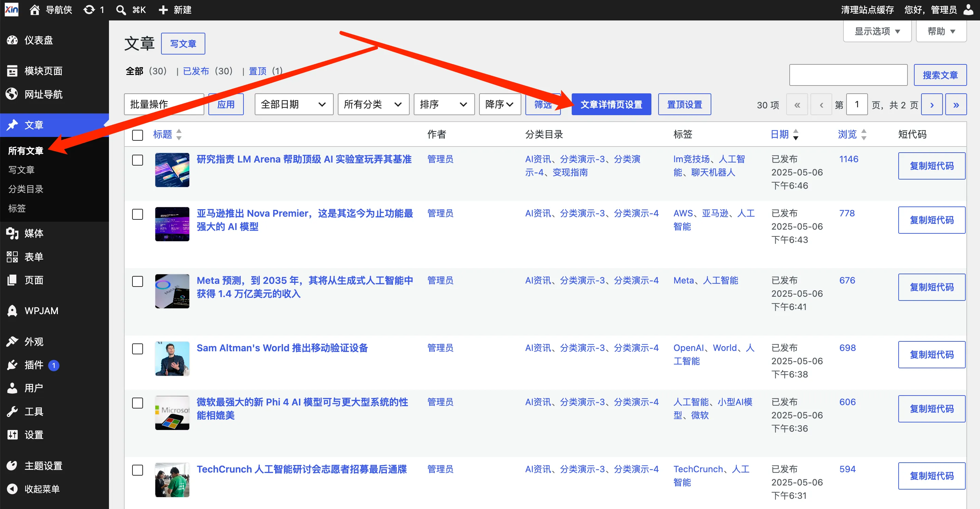Expand the 帮助 help panel
This screenshot has height=509, width=980.
coord(941,31)
